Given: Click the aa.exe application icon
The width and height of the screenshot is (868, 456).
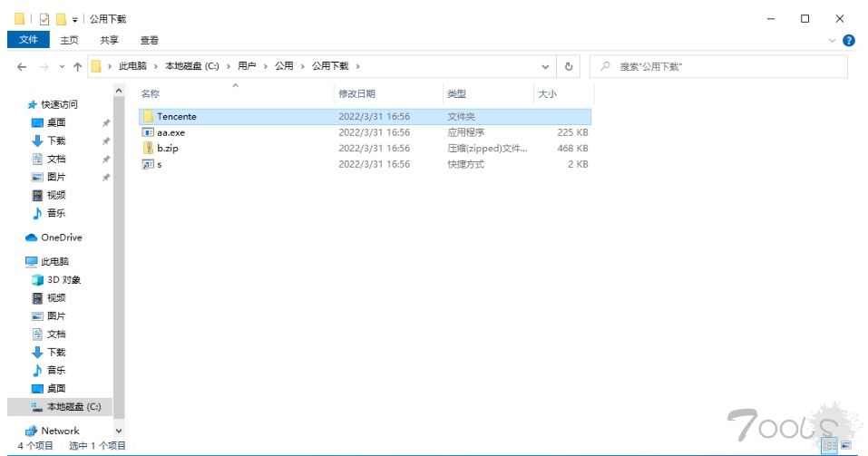Looking at the screenshot, I should coord(148,132).
